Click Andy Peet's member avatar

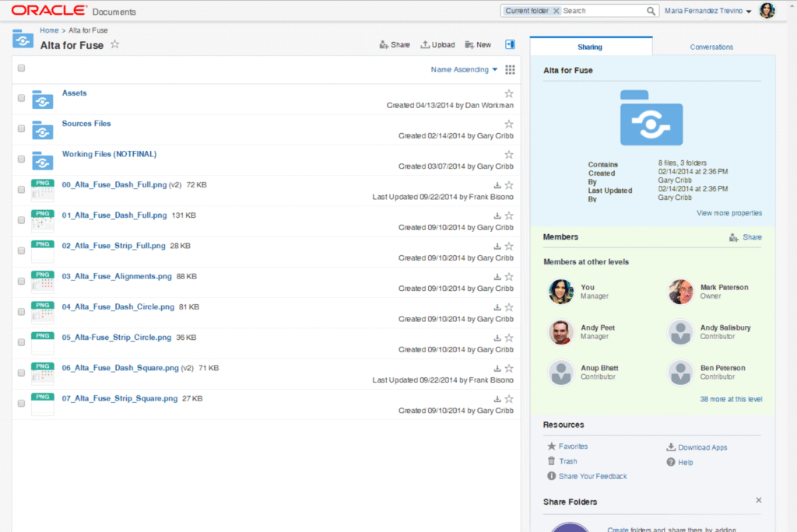(561, 332)
